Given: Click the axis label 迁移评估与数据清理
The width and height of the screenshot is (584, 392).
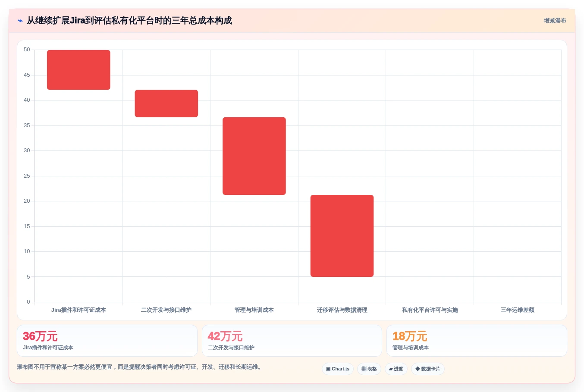Looking at the screenshot, I should (342, 310).
